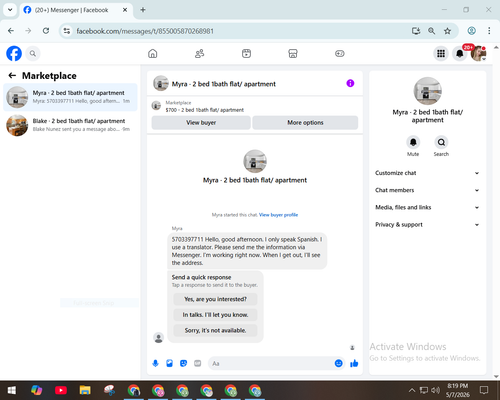Click back arrow next to Marketplace heading

pos(12,76)
